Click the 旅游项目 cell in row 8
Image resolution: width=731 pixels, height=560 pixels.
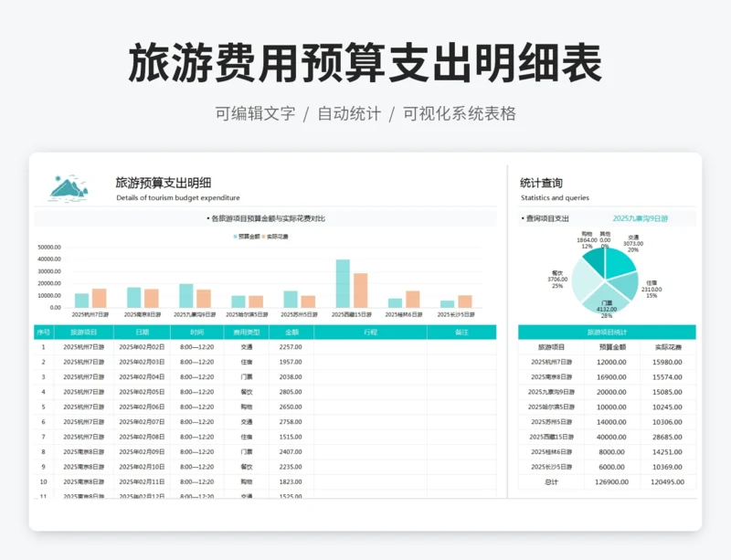[84, 452]
